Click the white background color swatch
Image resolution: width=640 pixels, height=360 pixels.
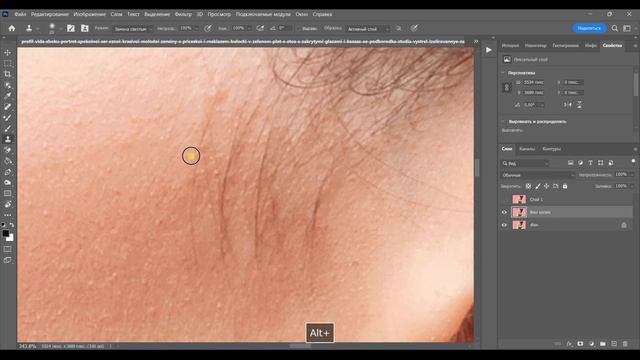coord(10,238)
